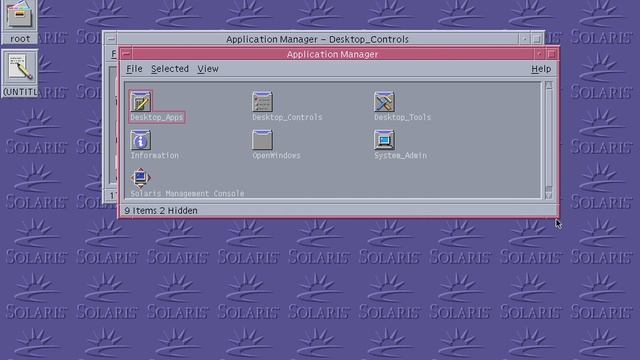
Task: Open the Selected menu
Action: 170,69
